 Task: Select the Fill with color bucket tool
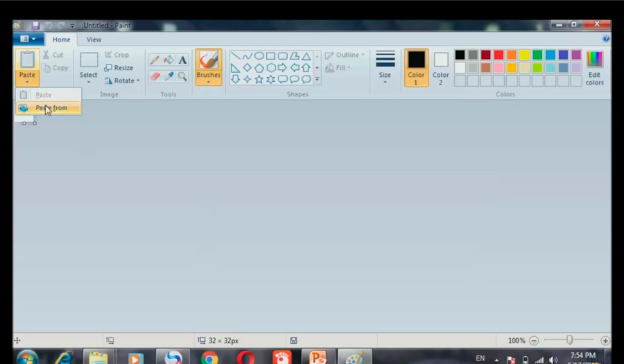pyautogui.click(x=168, y=60)
